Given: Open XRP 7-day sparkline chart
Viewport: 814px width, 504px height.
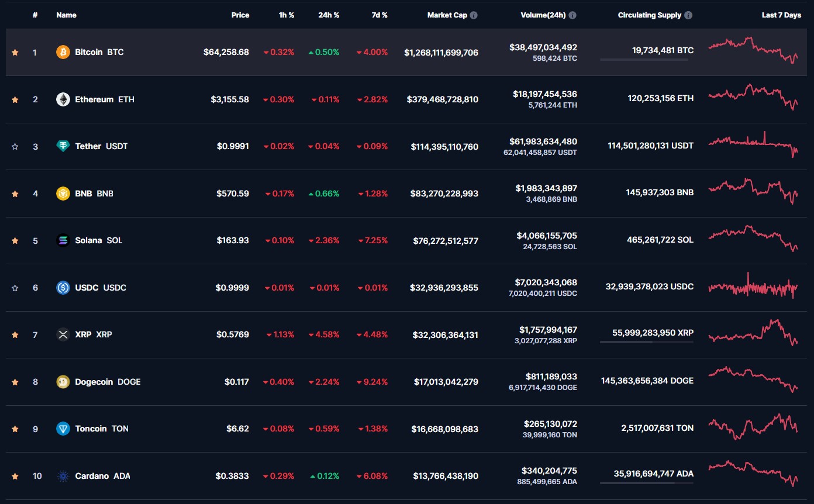Looking at the screenshot, I should point(753,333).
